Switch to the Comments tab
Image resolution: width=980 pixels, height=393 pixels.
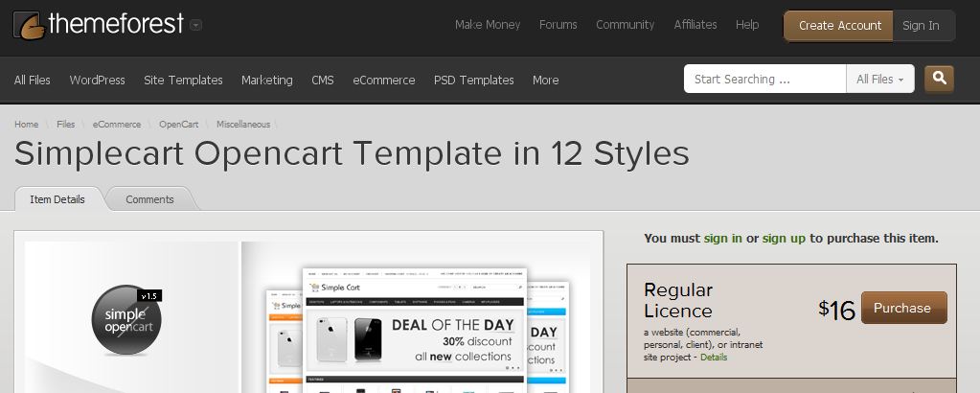click(149, 199)
